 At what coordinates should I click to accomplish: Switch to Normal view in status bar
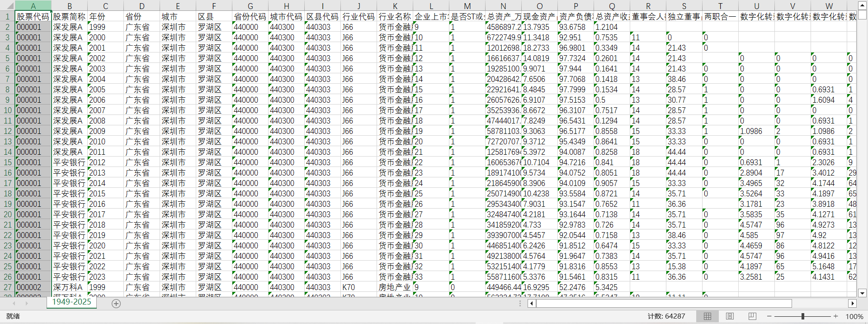(x=708, y=316)
